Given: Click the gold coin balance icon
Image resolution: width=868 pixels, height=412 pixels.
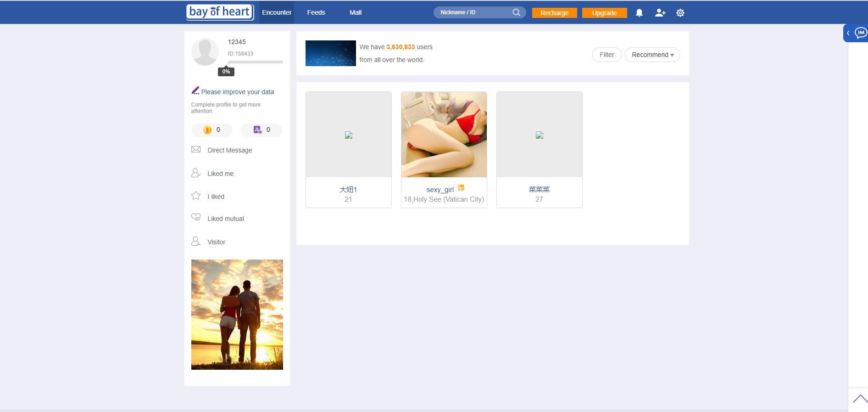Looking at the screenshot, I should click(207, 130).
